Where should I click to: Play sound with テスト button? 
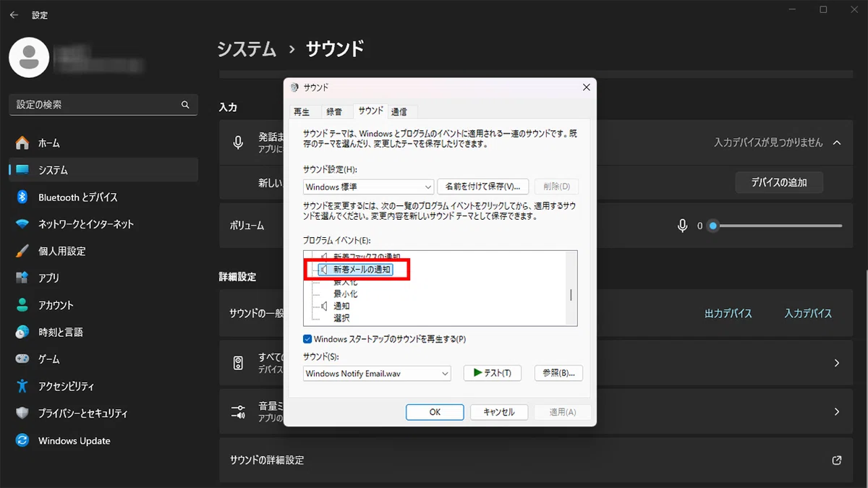coord(491,373)
